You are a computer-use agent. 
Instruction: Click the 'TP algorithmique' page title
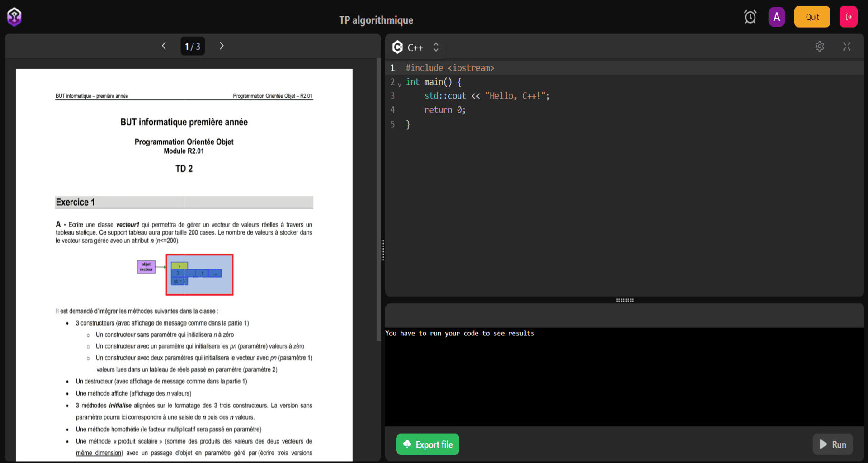pos(376,20)
